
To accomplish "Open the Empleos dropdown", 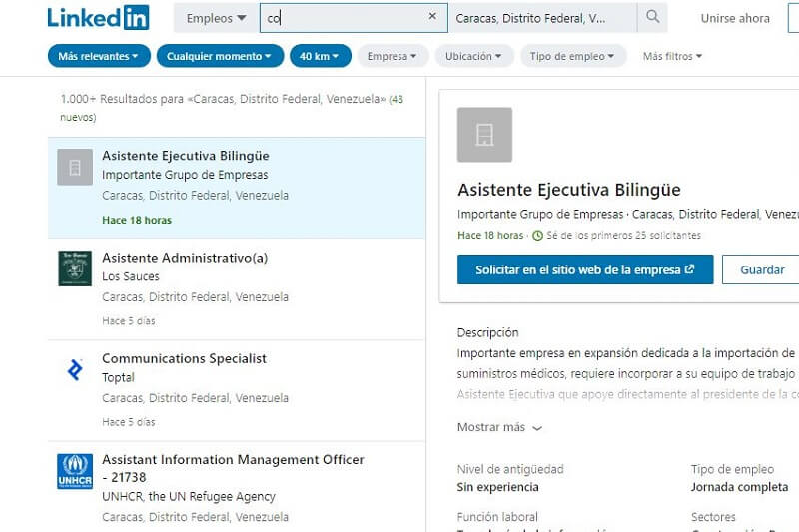I will [216, 18].
